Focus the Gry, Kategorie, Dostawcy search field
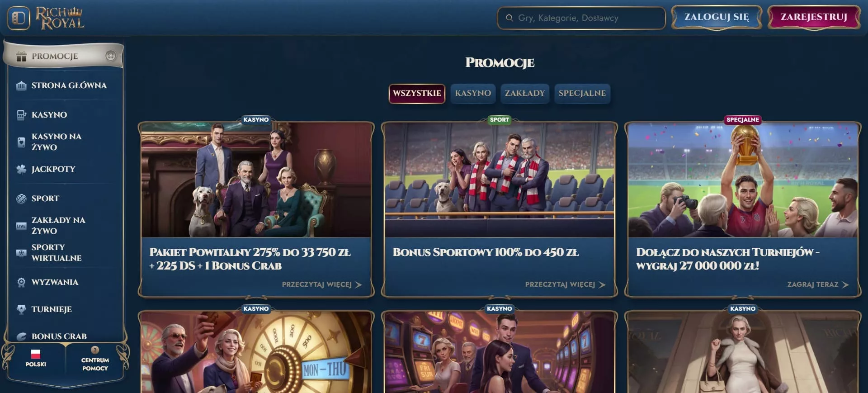The height and width of the screenshot is (393, 868). tap(581, 18)
